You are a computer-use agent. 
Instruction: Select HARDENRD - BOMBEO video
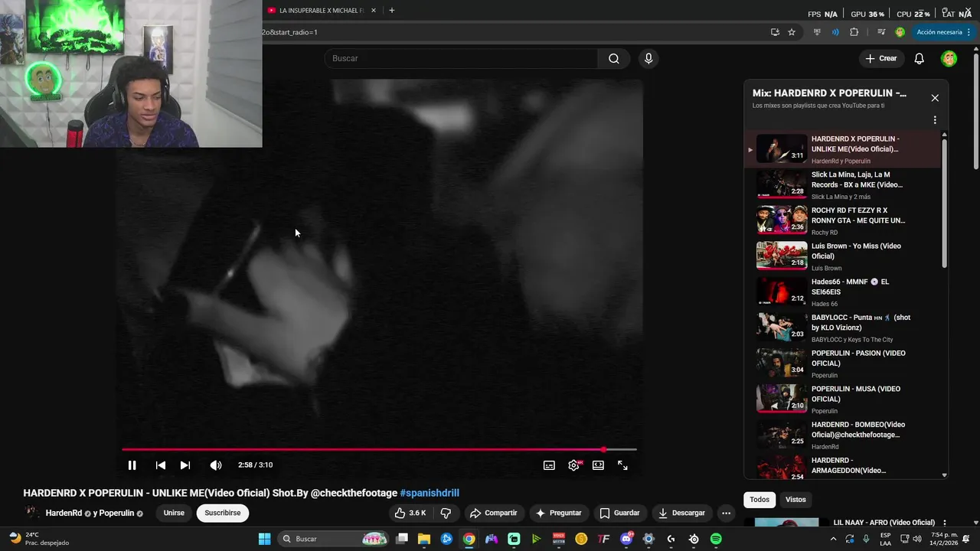[x=842, y=435]
